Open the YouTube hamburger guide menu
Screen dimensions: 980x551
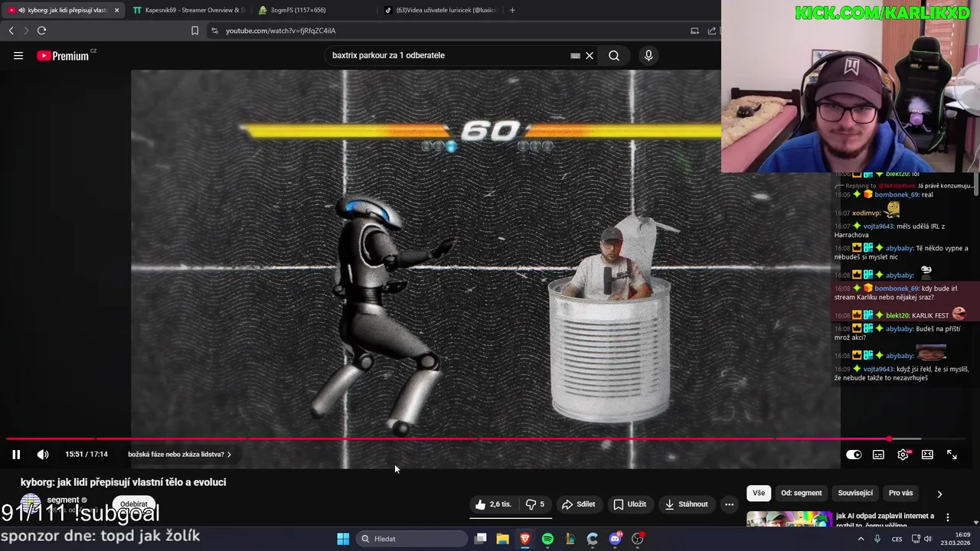(18, 55)
